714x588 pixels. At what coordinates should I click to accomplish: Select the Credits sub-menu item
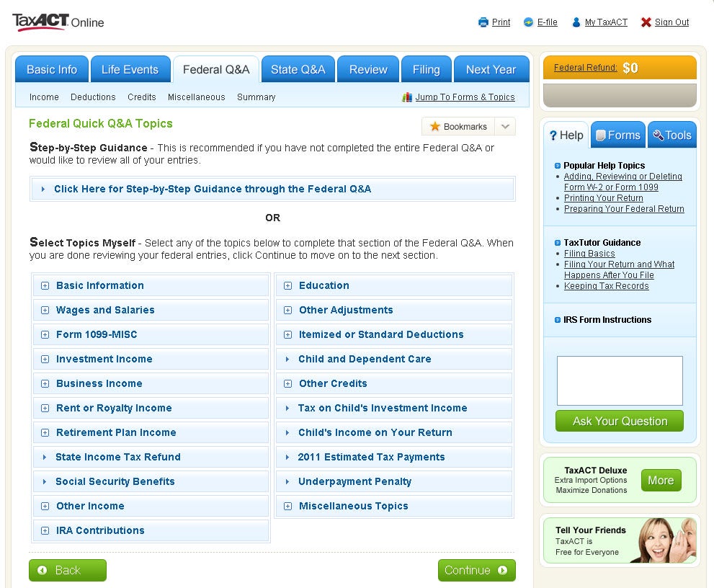[142, 97]
